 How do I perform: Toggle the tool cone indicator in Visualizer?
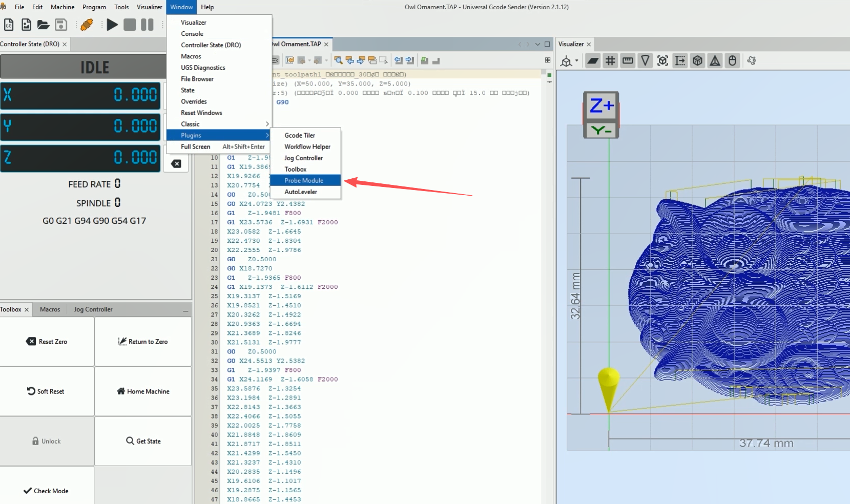pyautogui.click(x=645, y=61)
